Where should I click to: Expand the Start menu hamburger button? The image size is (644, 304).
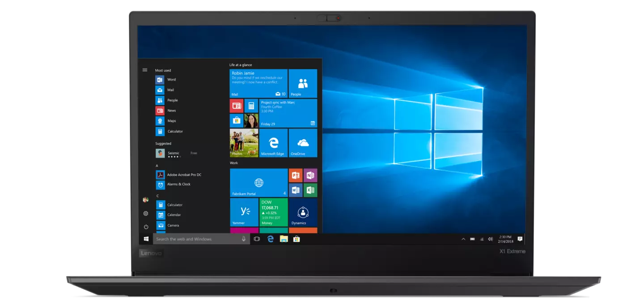[145, 70]
